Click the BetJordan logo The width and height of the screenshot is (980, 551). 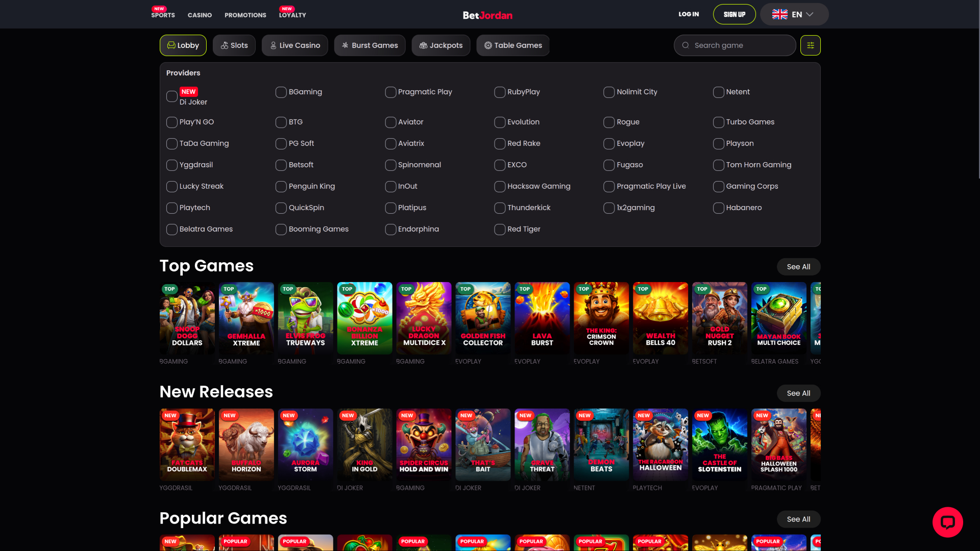click(x=487, y=15)
